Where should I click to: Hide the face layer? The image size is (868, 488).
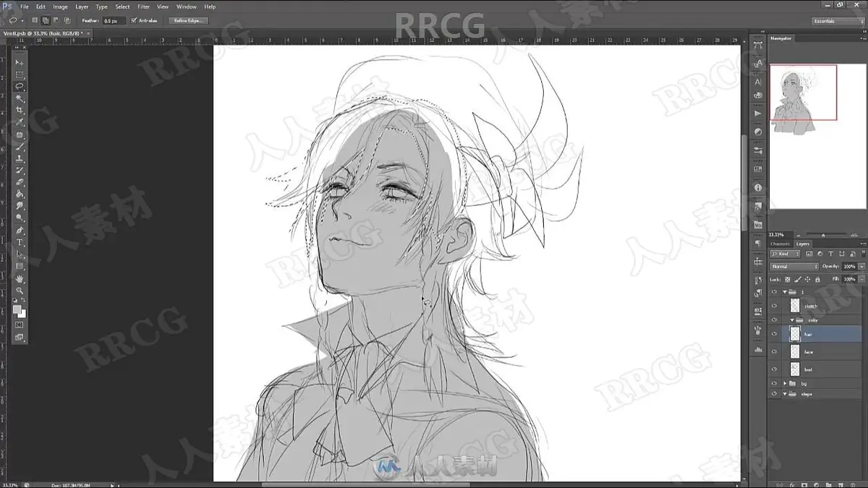(774, 352)
